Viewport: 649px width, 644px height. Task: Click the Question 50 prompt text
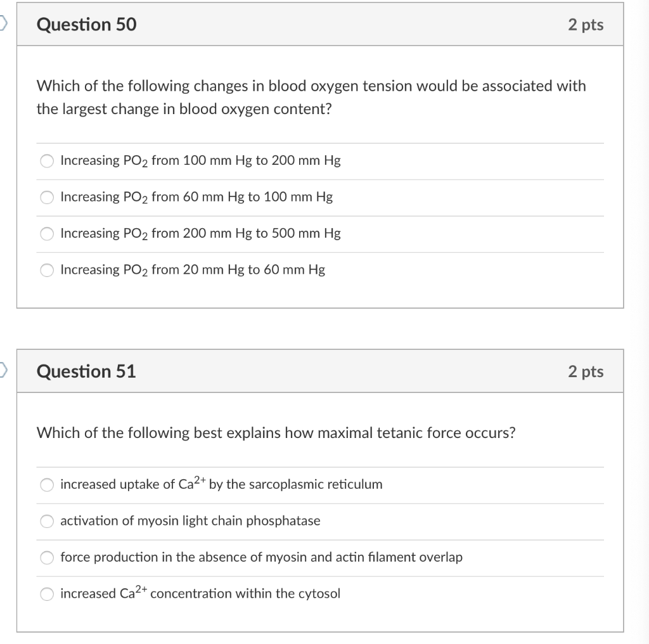pyautogui.click(x=311, y=97)
